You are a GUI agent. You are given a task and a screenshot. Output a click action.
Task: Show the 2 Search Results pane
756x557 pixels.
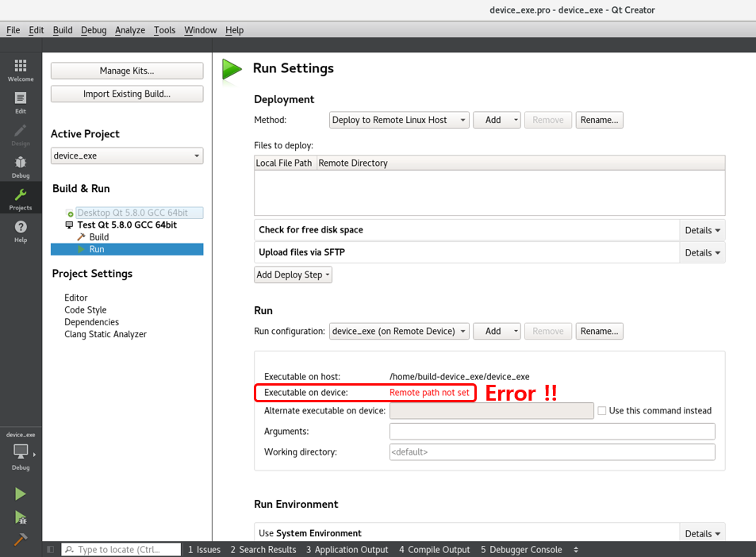[x=263, y=550]
